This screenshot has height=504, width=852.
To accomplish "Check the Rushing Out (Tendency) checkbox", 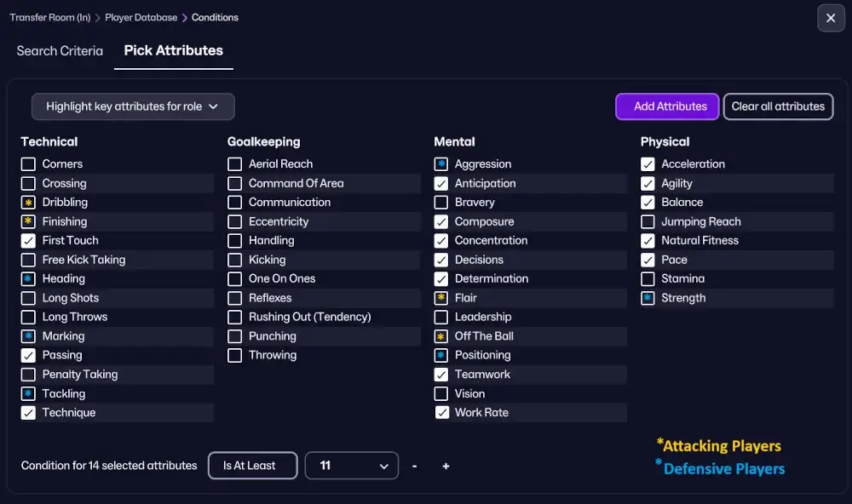I will 235,318.
